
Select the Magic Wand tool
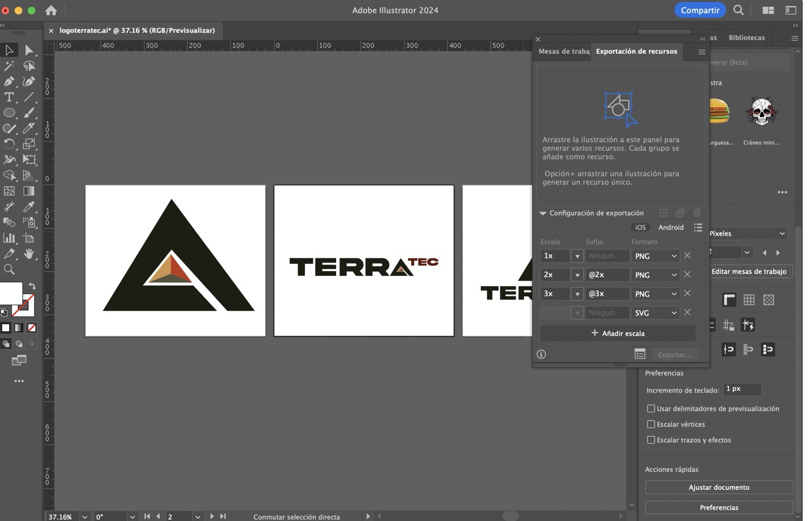tap(10, 66)
